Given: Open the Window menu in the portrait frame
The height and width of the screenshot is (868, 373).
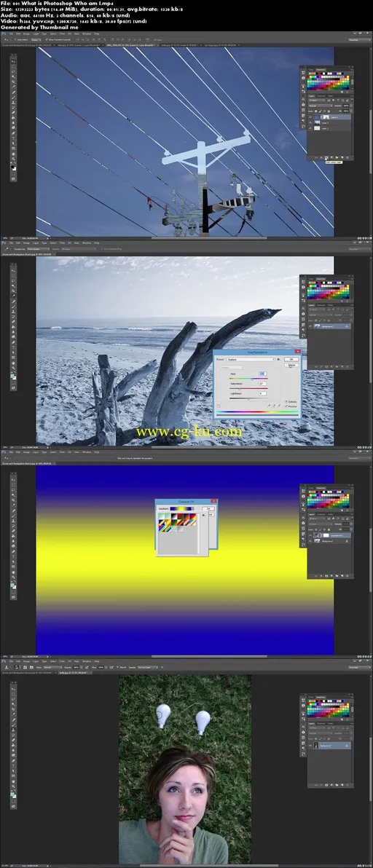Looking at the screenshot, I should [x=87, y=661].
